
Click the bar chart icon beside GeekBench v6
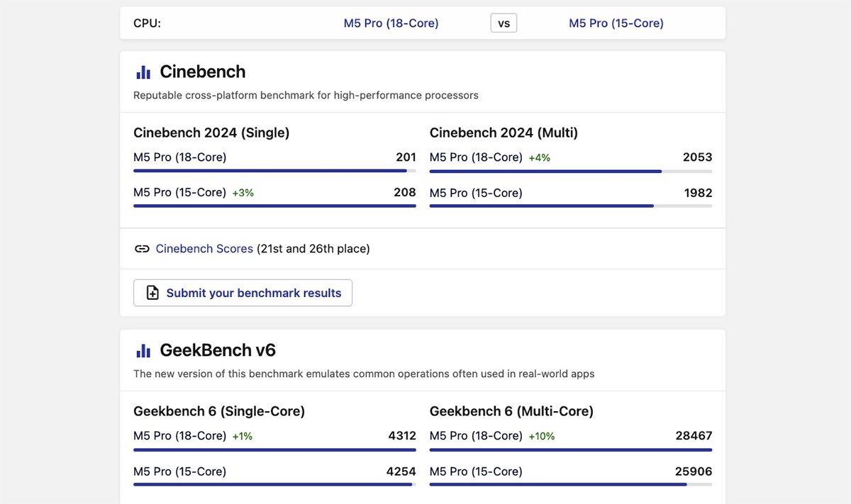pyautogui.click(x=143, y=351)
